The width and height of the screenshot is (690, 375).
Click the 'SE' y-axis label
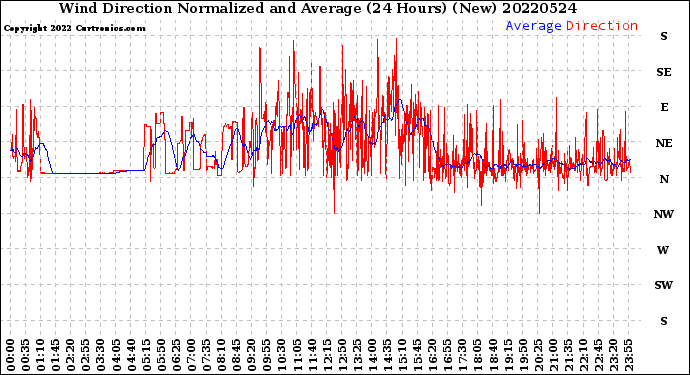click(664, 72)
